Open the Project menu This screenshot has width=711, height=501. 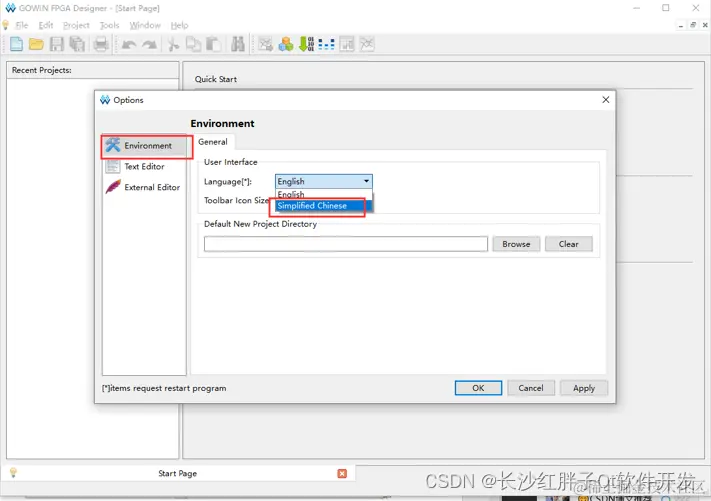[x=76, y=25]
